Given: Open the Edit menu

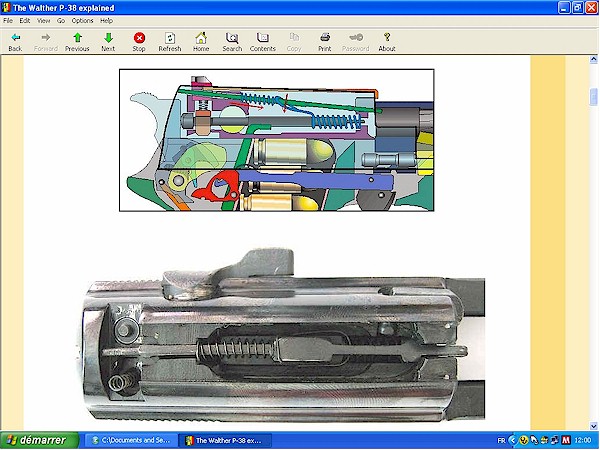Looking at the screenshot, I should 25,21.
